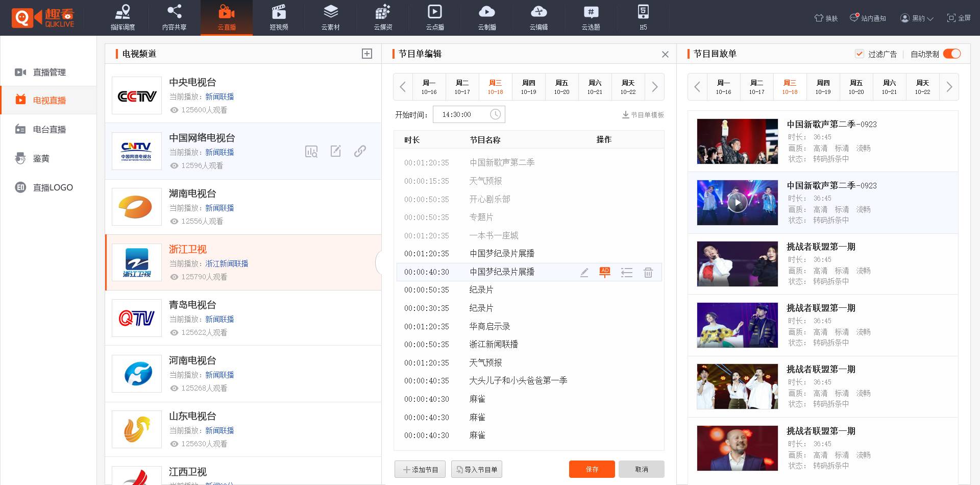Open clock picker in 开始时间 field
The width and height of the screenshot is (980, 485).
495,114
